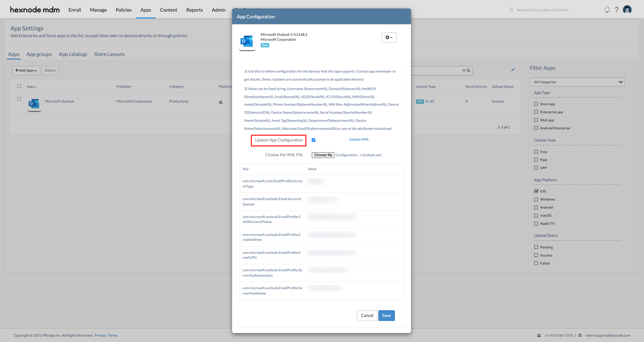Image resolution: width=644 pixels, height=342 pixels.
Task: Click the ServerHostName key text
Action: (x=272, y=291)
